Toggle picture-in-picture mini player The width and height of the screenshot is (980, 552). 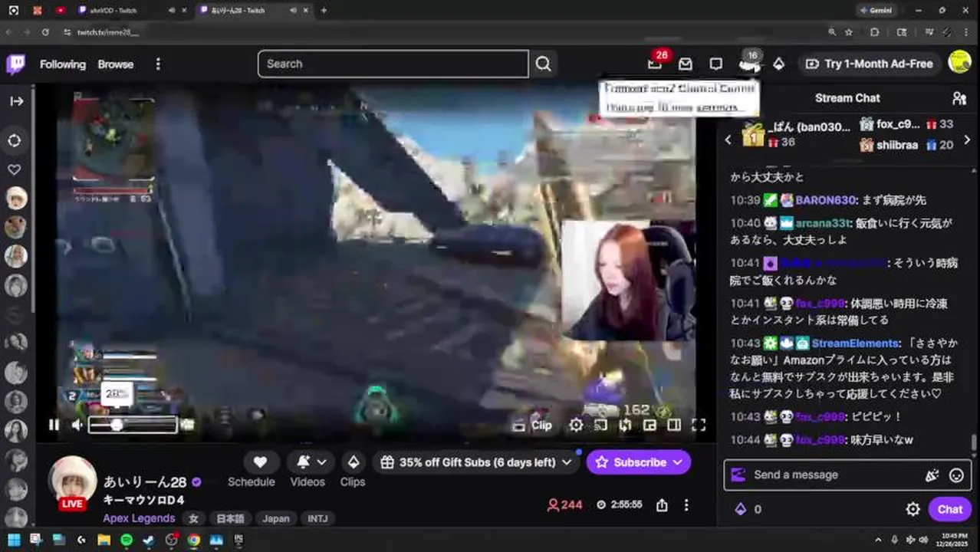pyautogui.click(x=649, y=425)
